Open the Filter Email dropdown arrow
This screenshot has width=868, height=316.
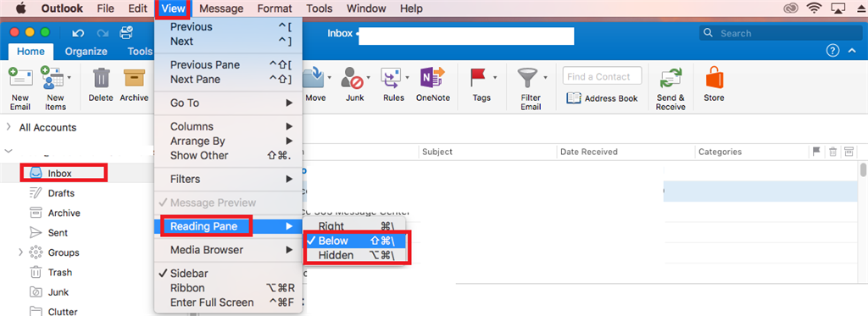[545, 77]
